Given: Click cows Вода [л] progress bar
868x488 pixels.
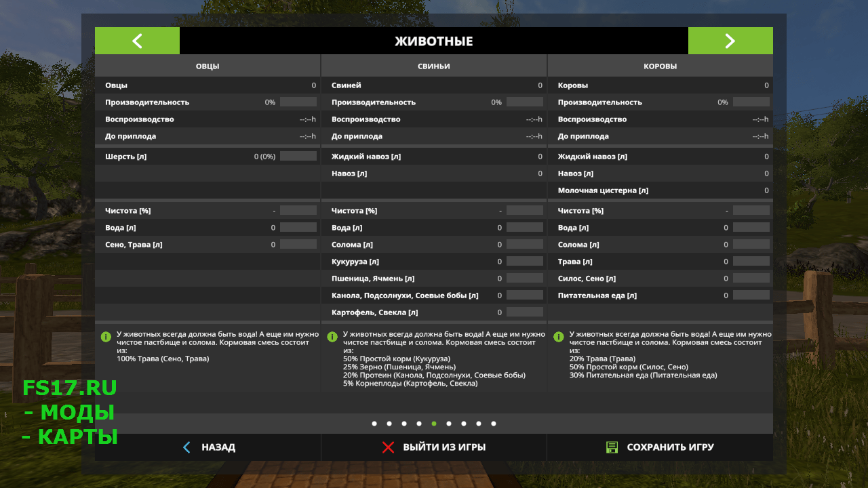Looking at the screenshot, I should coord(751,227).
